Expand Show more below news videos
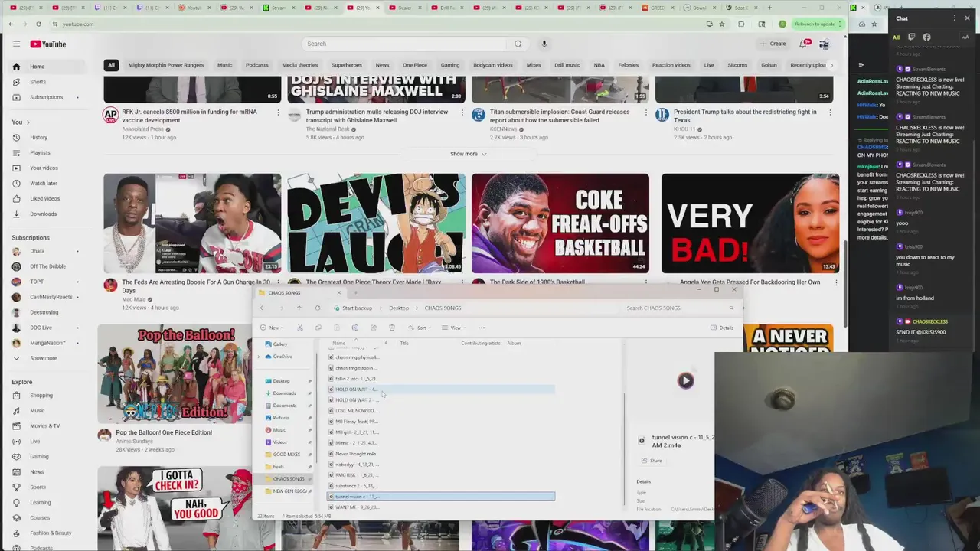 (x=468, y=154)
